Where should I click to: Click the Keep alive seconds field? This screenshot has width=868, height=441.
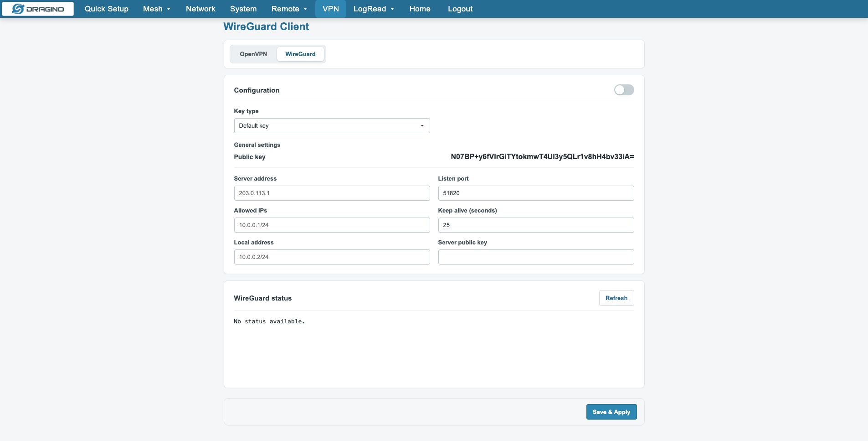click(536, 225)
